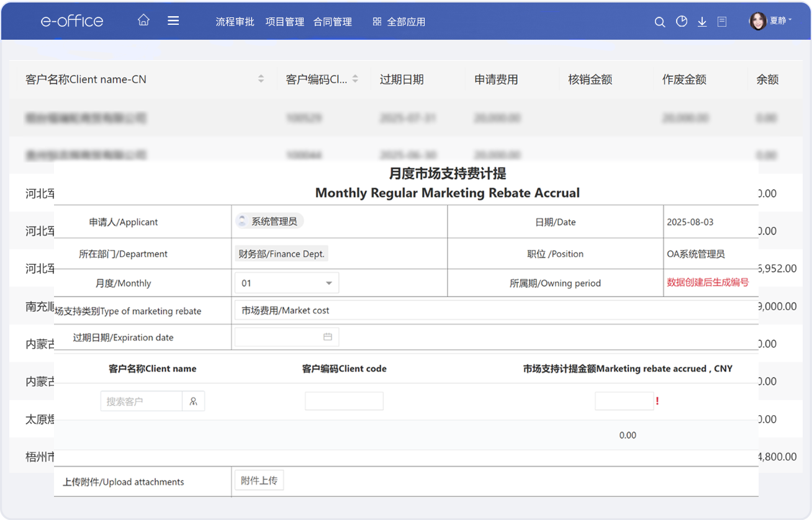Open the clock history icon

682,22
